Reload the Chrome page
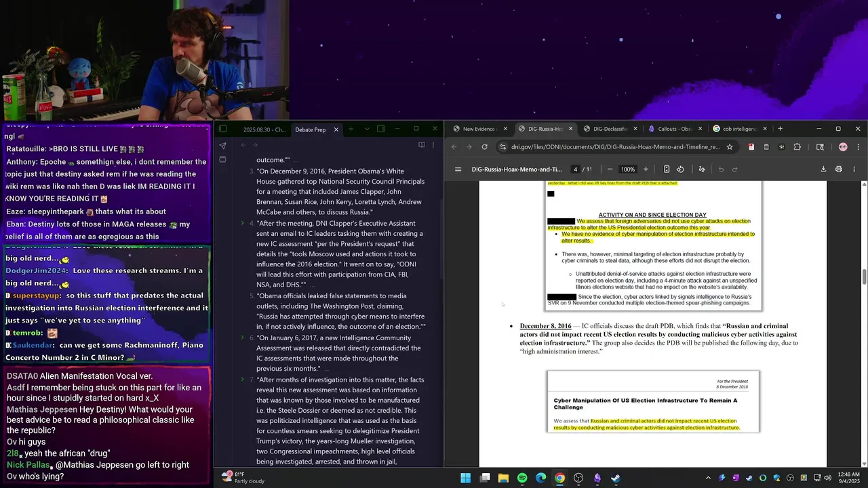 pos(484,146)
